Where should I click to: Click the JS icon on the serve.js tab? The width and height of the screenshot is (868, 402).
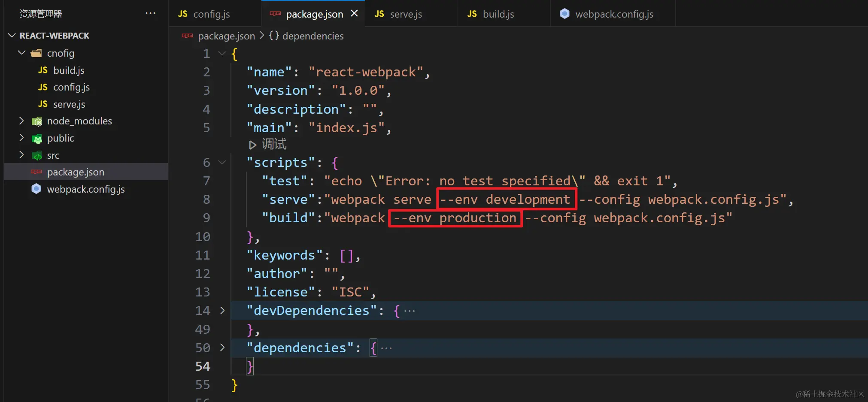point(379,14)
